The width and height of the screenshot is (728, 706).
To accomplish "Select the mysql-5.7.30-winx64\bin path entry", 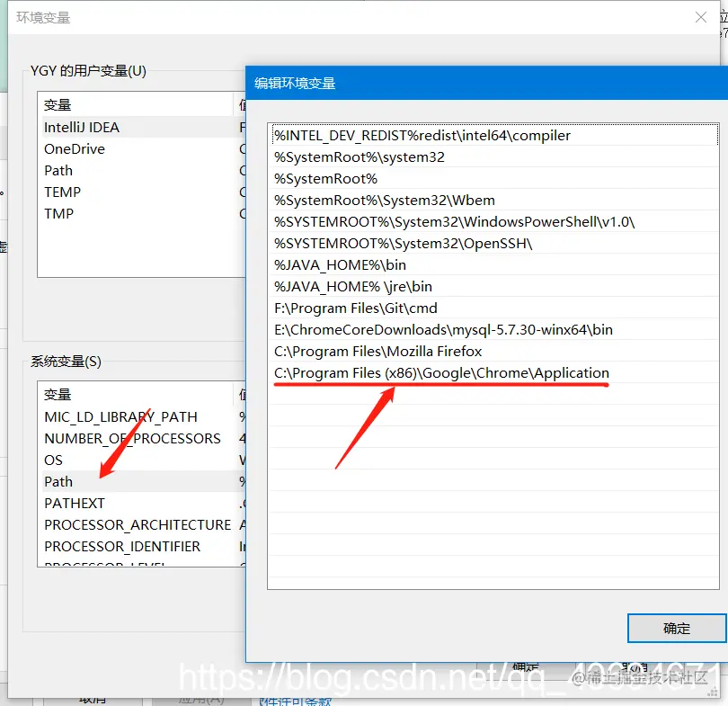I will point(493,330).
